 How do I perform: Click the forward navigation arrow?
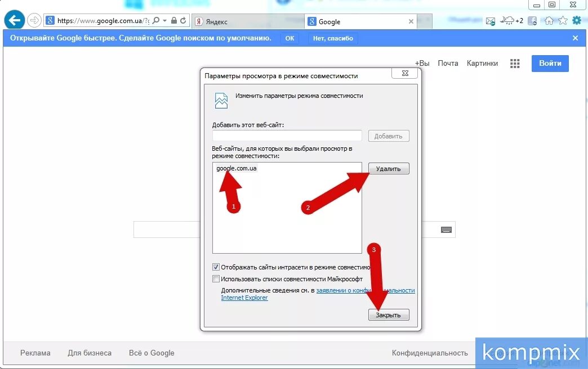coord(33,20)
